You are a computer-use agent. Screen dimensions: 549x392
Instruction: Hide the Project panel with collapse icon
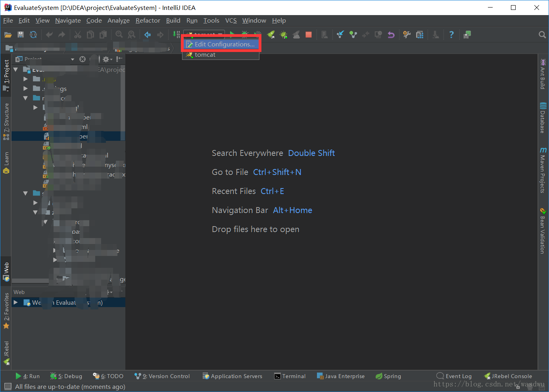click(x=119, y=59)
